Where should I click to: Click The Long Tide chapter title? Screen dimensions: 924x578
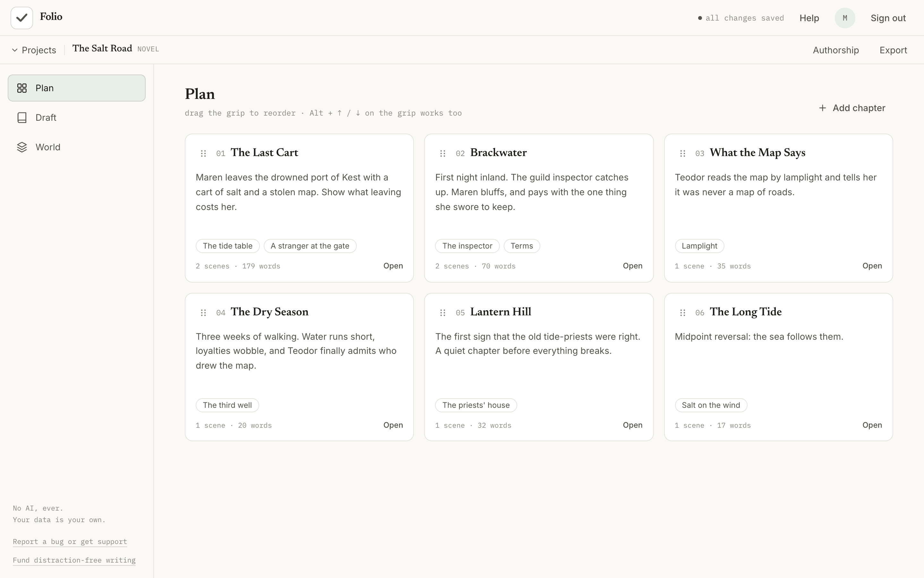coord(745,312)
